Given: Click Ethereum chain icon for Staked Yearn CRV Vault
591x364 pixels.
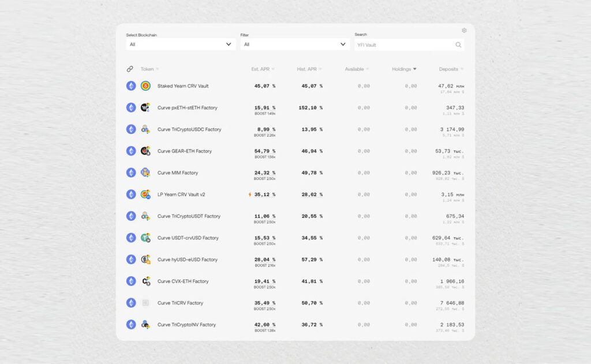Looking at the screenshot, I should [x=131, y=86].
